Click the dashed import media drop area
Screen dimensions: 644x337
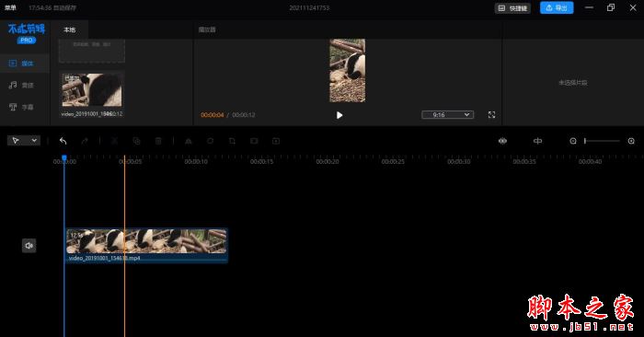[x=92, y=52]
